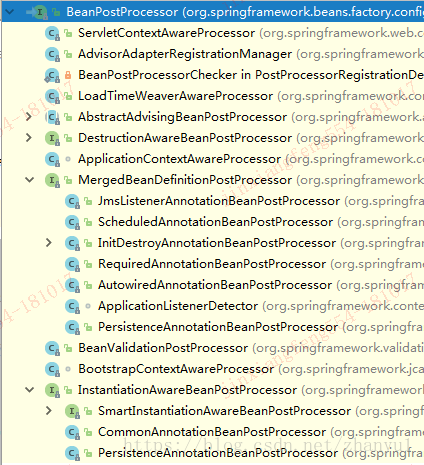The width and height of the screenshot is (424, 465).
Task: Click the package-visibility dot icon of ApplicationContextAwareProcessor
Action: pos(68,159)
